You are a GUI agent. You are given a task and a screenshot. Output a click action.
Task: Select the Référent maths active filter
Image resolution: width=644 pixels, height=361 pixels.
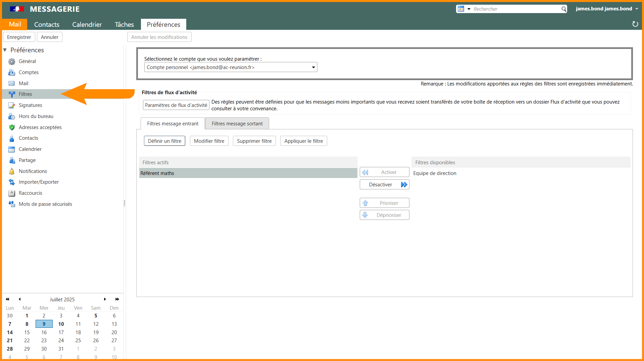(248, 173)
